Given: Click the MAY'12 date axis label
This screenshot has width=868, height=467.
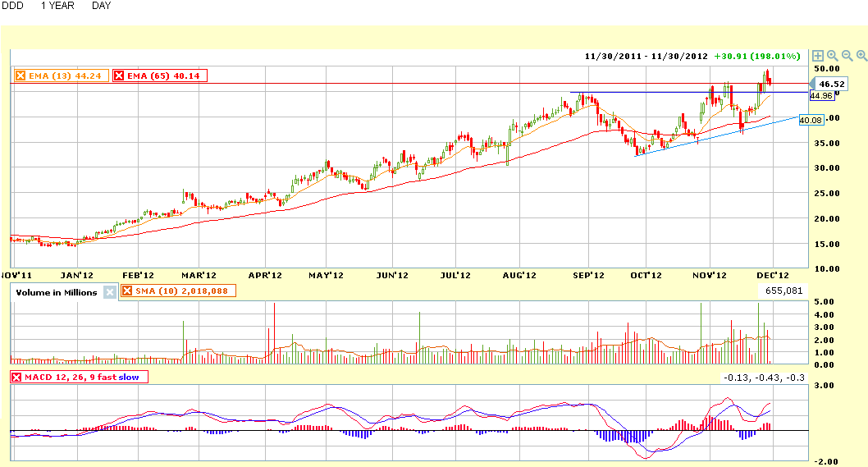Looking at the screenshot, I should point(326,275).
